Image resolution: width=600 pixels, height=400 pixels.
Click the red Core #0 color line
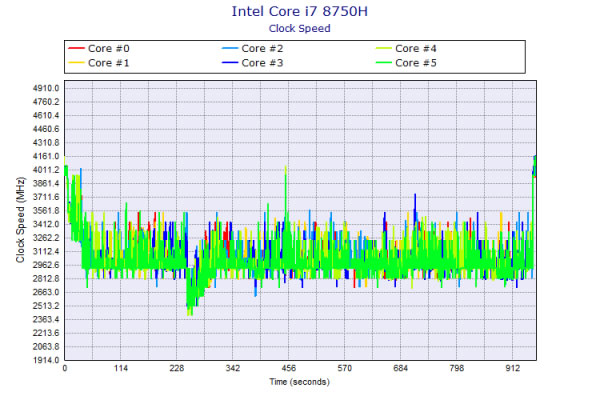click(x=76, y=48)
